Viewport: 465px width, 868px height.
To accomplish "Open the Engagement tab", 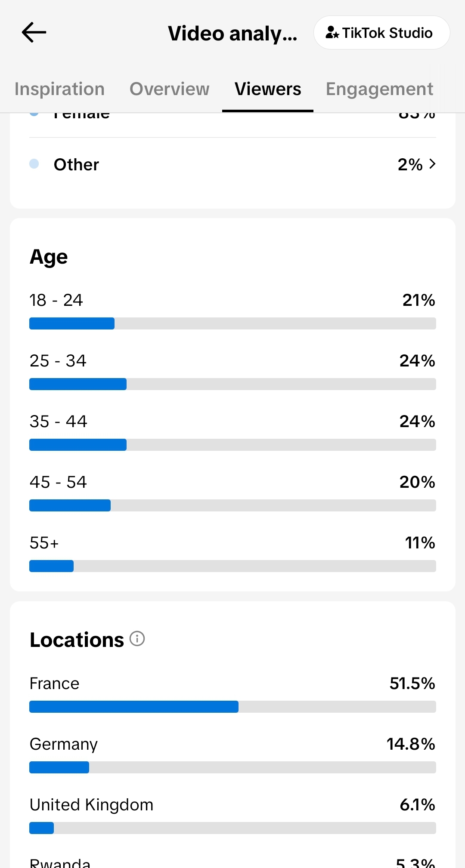I will [379, 89].
